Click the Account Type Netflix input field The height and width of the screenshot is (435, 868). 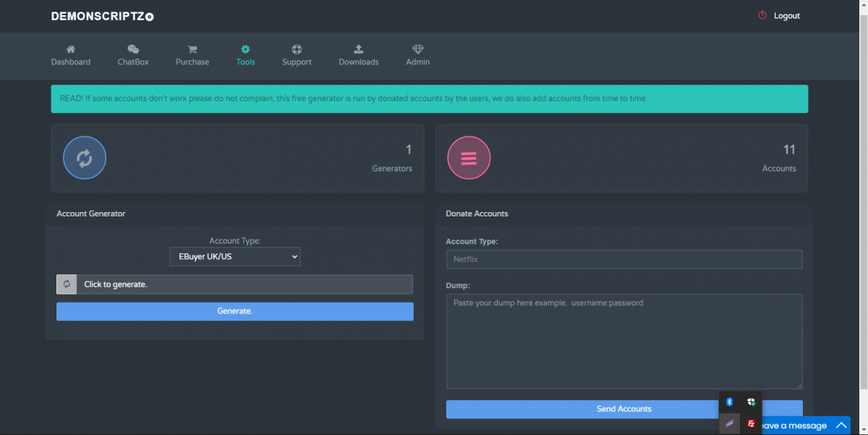tap(624, 259)
